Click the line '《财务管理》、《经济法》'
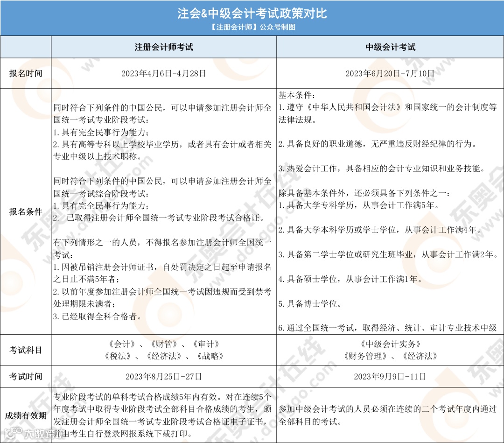 click(x=390, y=356)
